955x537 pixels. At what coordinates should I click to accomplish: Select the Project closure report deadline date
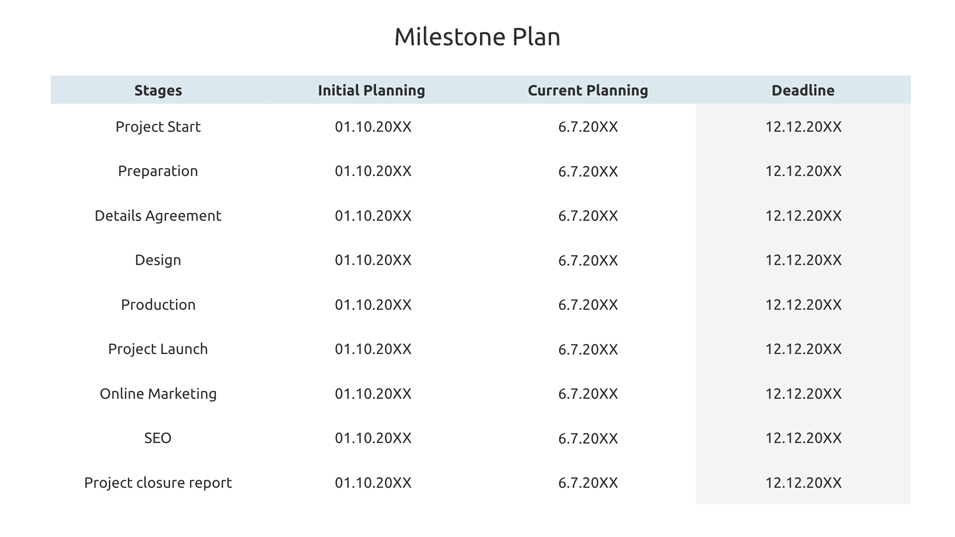(803, 483)
